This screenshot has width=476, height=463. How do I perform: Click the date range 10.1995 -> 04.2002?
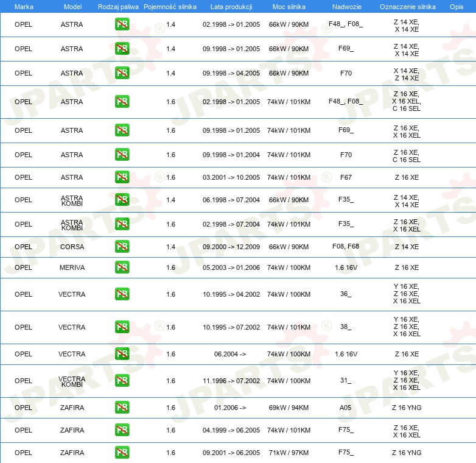tap(231, 294)
